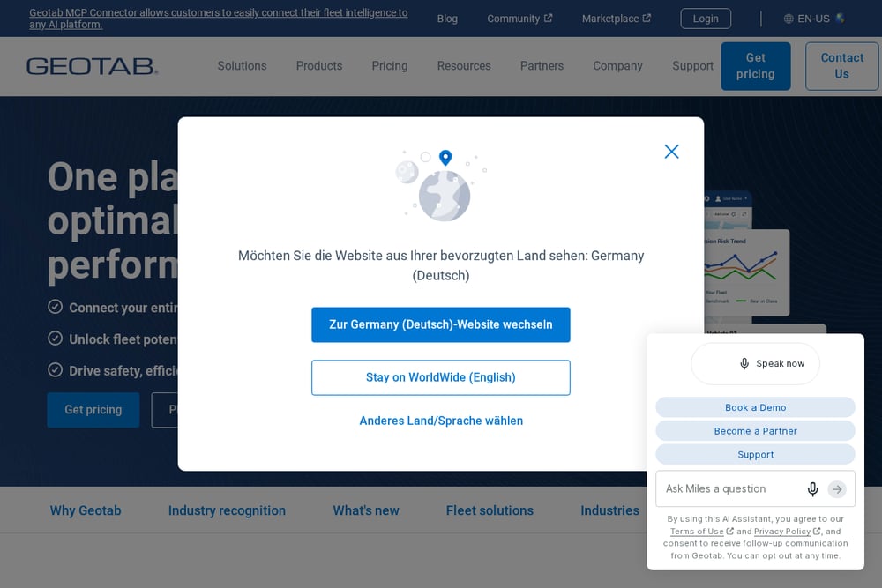Click the GEOTAB logo
Image resolution: width=882 pixels, height=588 pixels.
(93, 66)
